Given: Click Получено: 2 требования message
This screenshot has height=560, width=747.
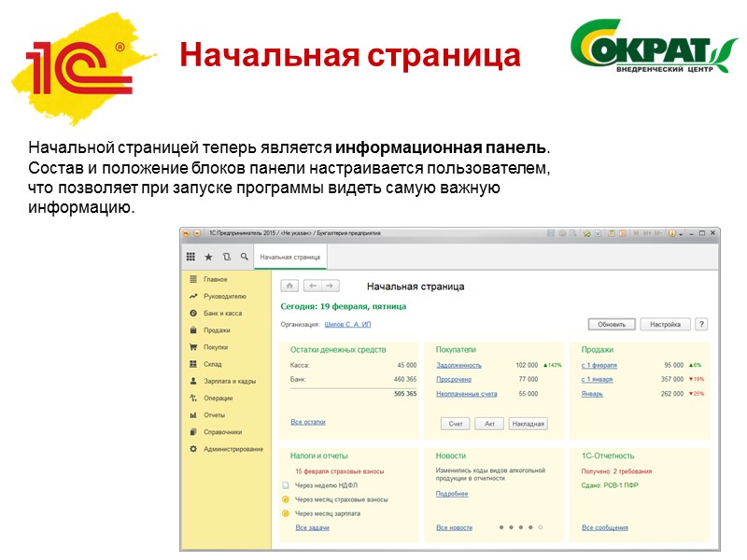Looking at the screenshot, I should (616, 471).
